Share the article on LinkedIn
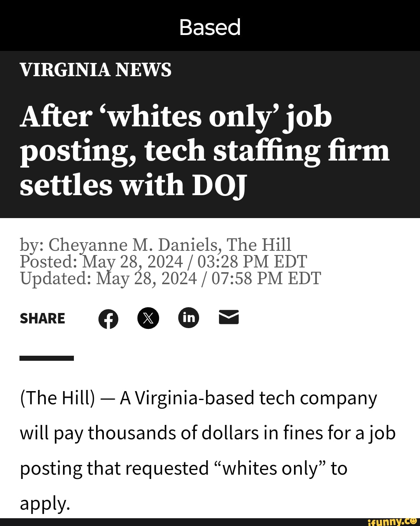This screenshot has width=420, height=526. tap(189, 318)
